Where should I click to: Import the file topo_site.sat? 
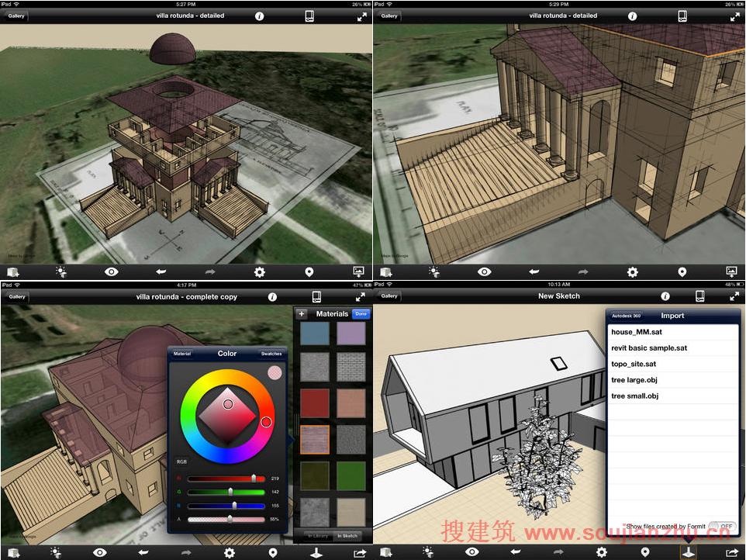coord(634,364)
